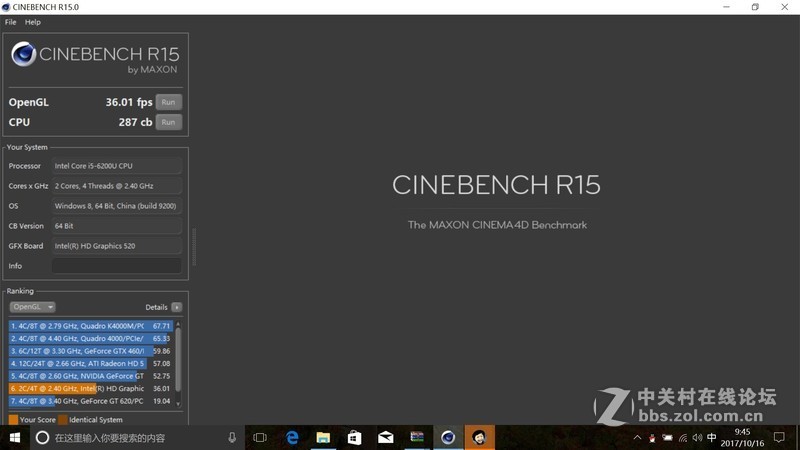
Task: Open Action Center notifications icon
Action: [779, 438]
